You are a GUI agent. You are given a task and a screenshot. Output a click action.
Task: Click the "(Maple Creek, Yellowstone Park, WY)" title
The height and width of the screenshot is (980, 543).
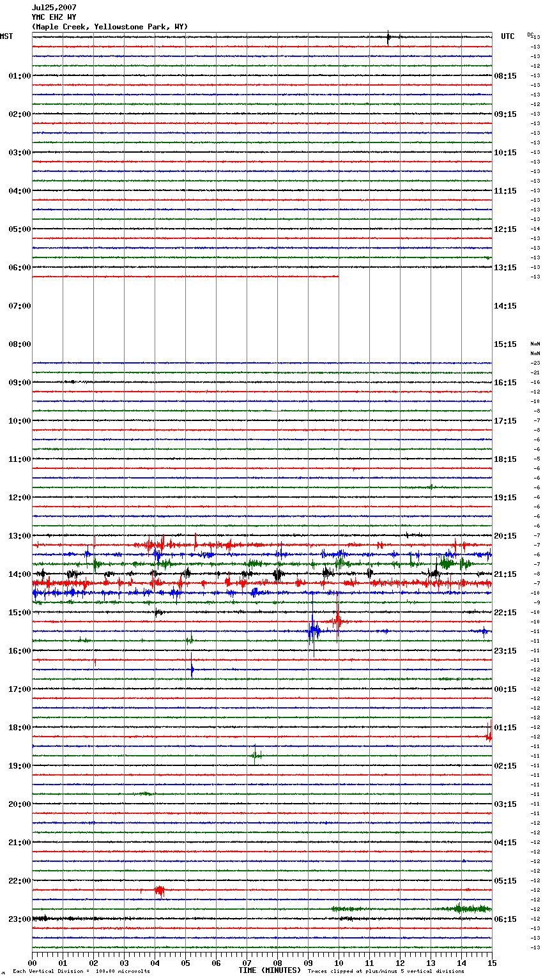tap(109, 27)
